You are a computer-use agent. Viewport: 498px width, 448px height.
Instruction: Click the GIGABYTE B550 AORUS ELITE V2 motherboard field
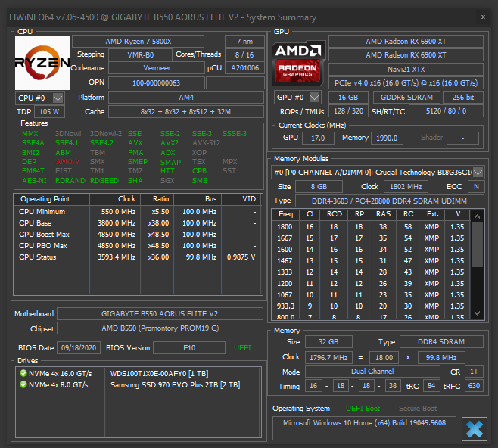point(160,314)
